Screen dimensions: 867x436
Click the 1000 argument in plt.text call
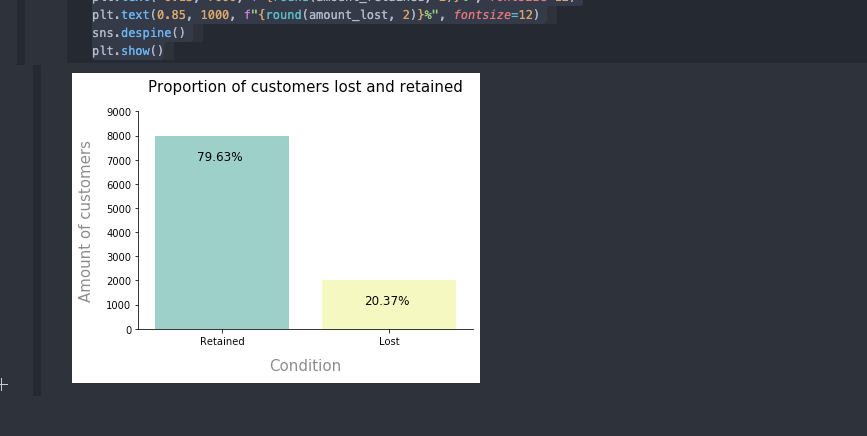pos(215,14)
